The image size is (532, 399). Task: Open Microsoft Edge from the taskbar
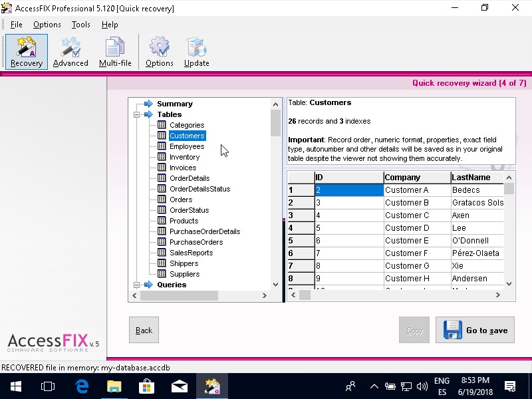82,386
